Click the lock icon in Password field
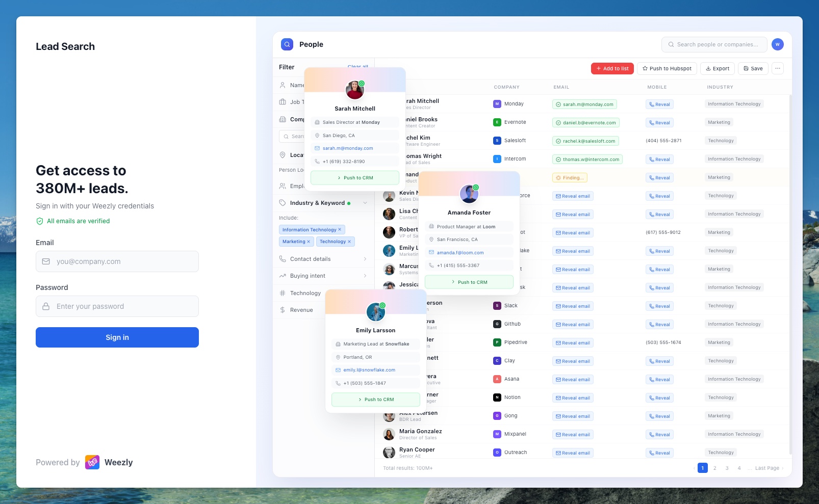 coord(46,306)
